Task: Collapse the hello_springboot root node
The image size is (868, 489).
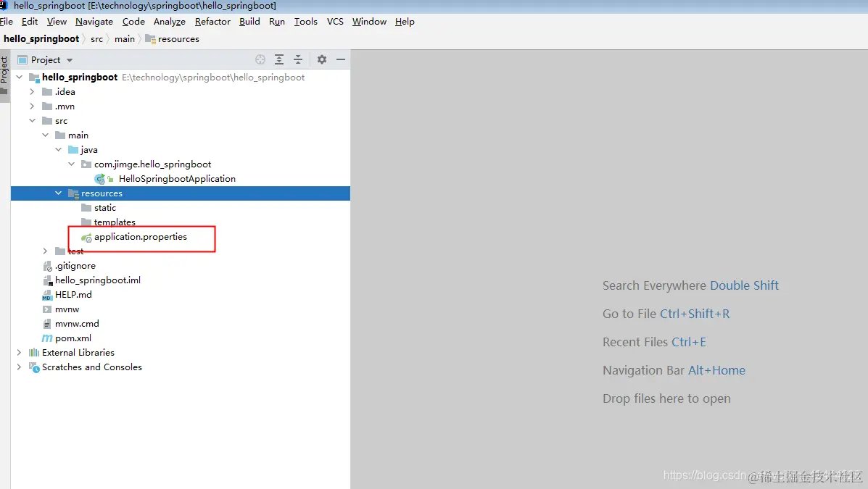Action: (20, 77)
